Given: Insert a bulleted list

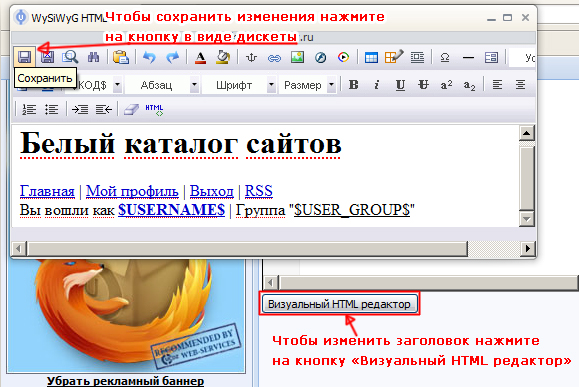Looking at the screenshot, I should point(52,109).
